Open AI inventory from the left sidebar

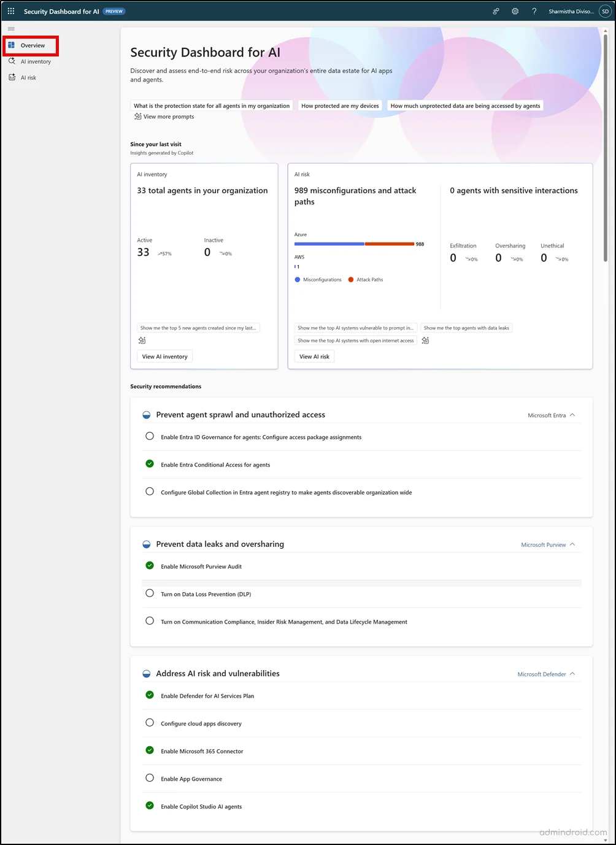(35, 61)
